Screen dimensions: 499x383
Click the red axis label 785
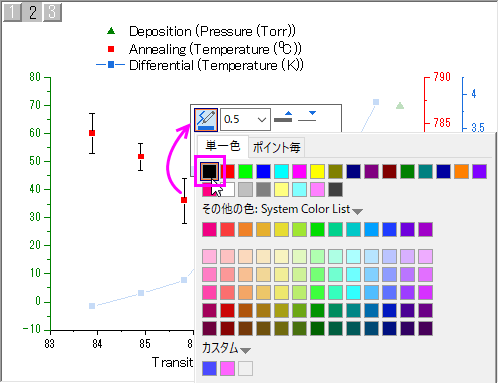coord(442,123)
